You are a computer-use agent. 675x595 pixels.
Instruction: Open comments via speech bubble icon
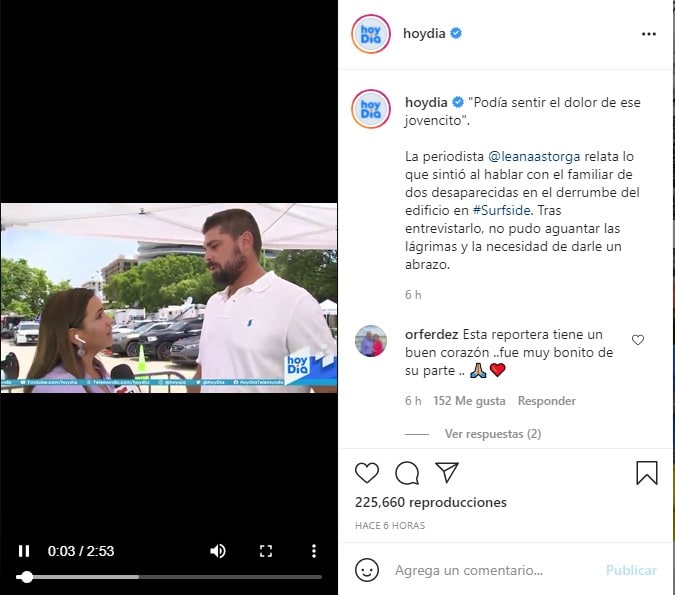[x=407, y=473]
